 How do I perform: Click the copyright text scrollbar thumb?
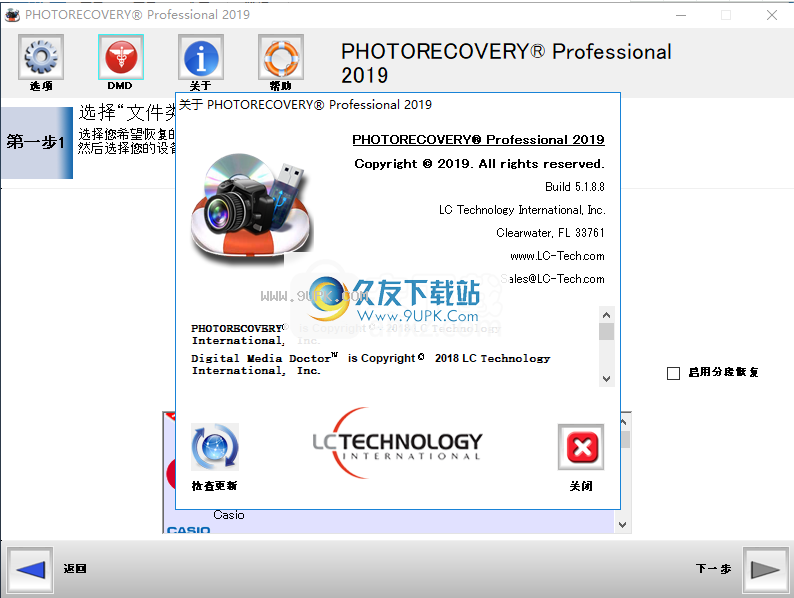pyautogui.click(x=606, y=332)
